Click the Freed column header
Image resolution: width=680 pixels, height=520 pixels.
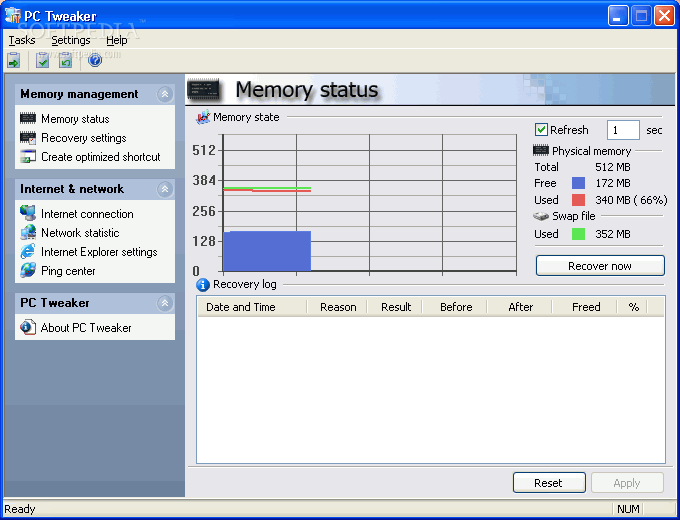point(585,307)
